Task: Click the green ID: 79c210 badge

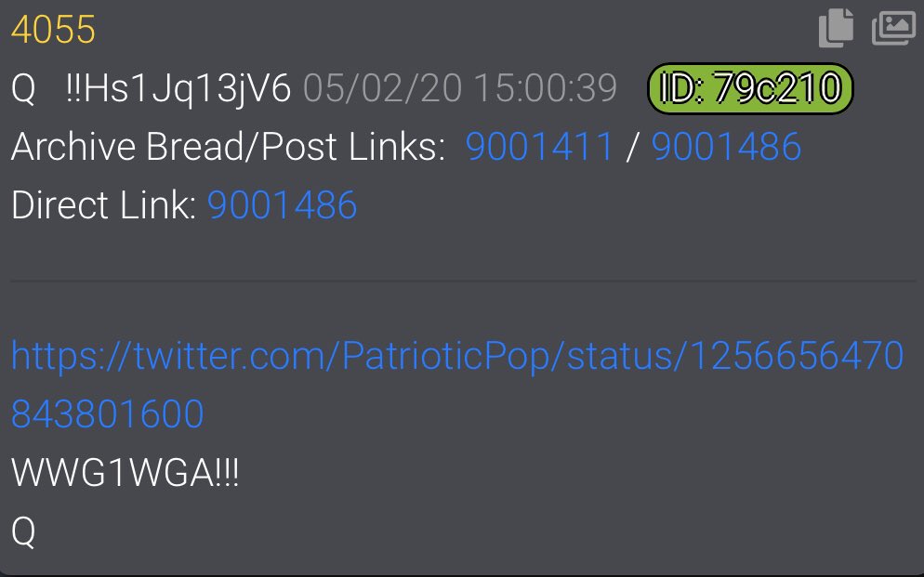Action: point(750,88)
